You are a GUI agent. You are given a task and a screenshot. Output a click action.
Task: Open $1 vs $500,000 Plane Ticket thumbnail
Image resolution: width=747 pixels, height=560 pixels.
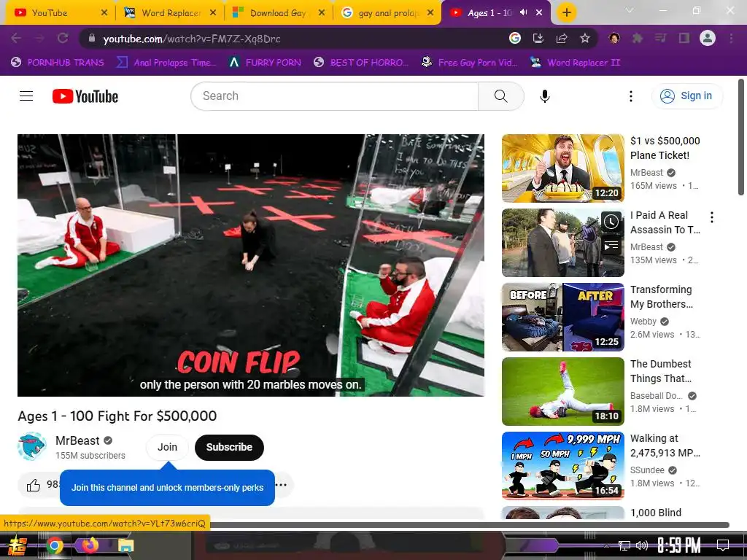(562, 168)
